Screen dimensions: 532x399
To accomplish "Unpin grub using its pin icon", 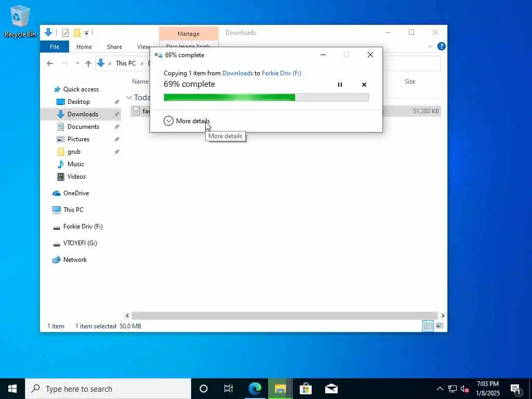I will click(116, 152).
